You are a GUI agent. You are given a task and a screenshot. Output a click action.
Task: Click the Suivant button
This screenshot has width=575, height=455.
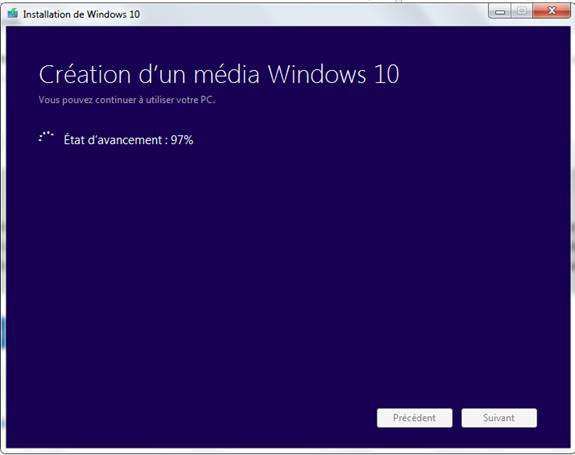[499, 418]
